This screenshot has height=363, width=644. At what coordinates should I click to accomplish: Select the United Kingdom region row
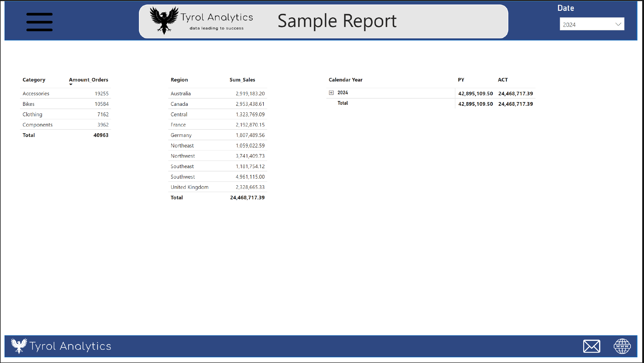(x=189, y=187)
